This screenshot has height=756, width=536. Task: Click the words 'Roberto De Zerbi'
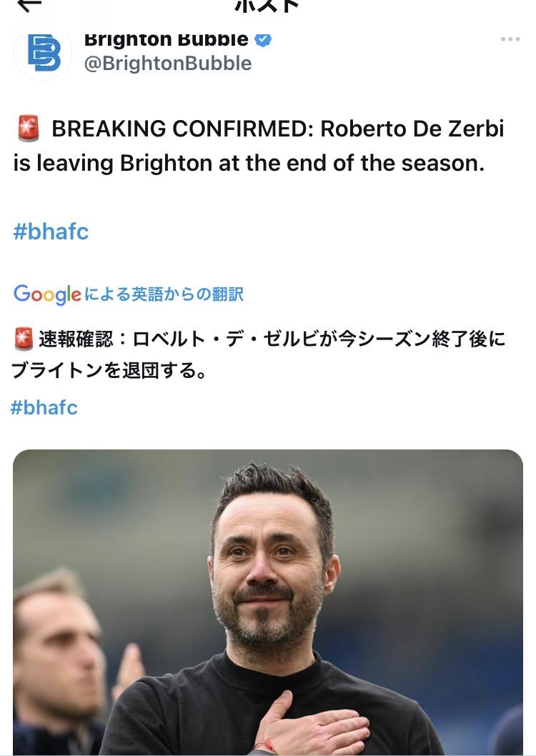pyautogui.click(x=412, y=129)
